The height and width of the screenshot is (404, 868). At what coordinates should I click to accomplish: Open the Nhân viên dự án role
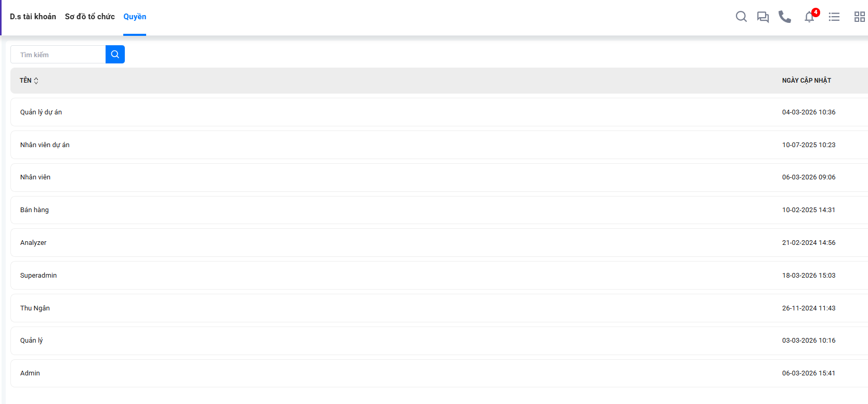pos(45,145)
